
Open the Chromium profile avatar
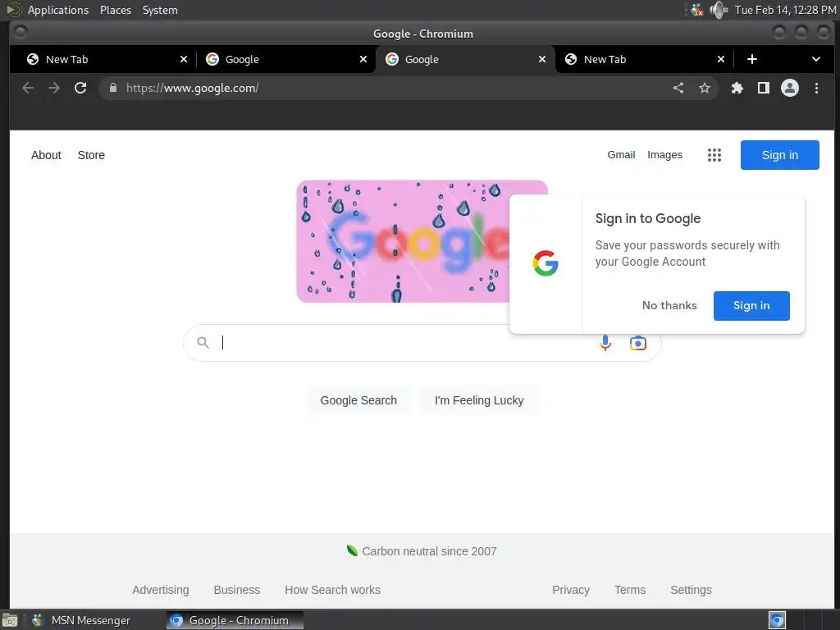click(790, 88)
